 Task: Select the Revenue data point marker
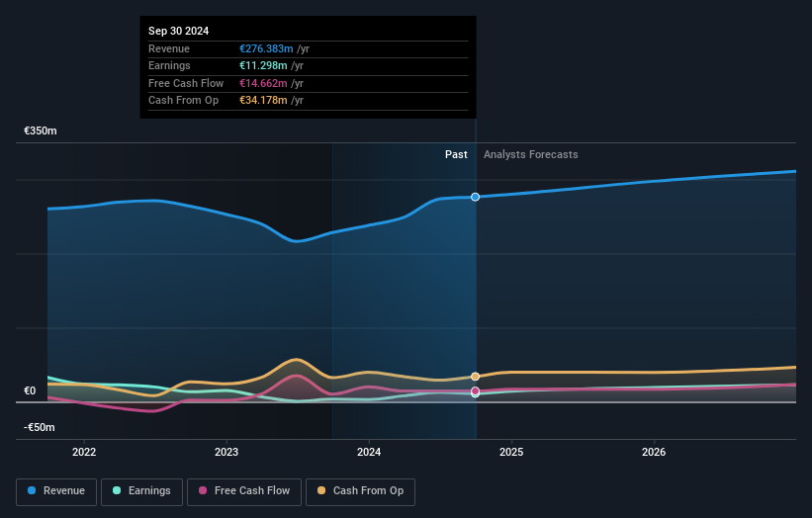[x=475, y=197]
